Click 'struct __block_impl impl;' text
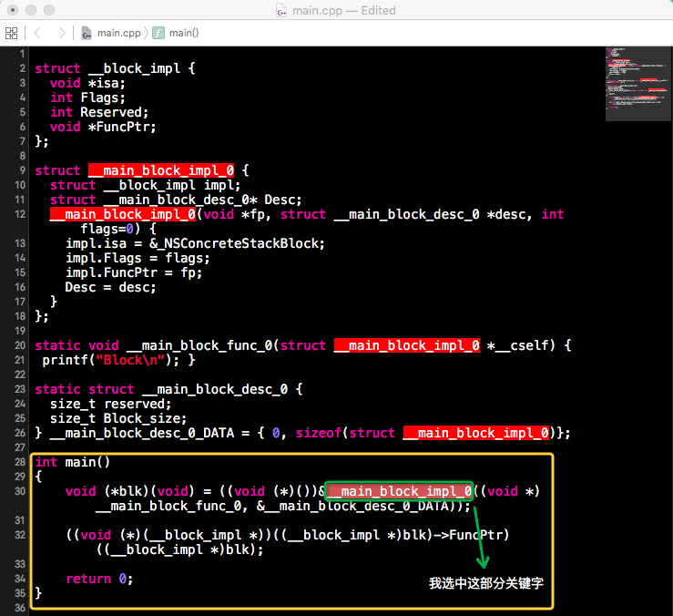Screen dimensions: 673x616 click(145, 186)
